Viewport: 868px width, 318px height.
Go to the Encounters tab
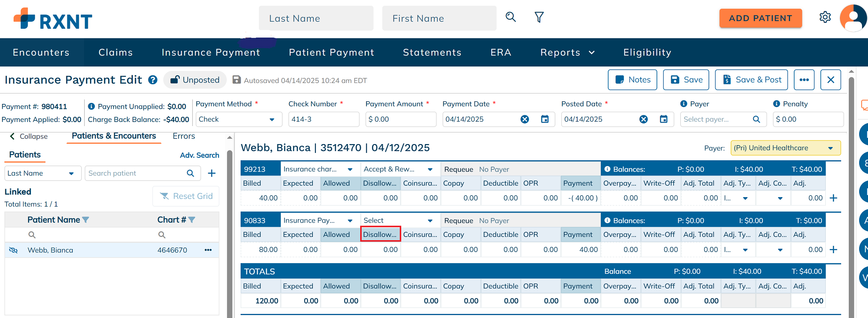(x=41, y=52)
